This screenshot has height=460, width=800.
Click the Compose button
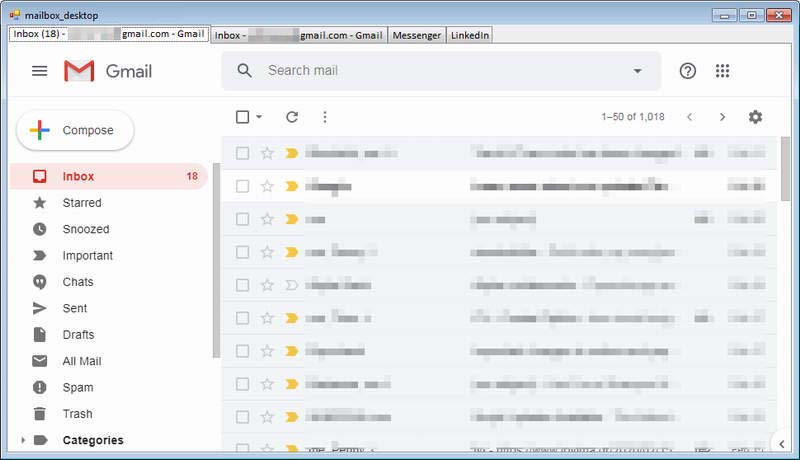pyautogui.click(x=76, y=130)
